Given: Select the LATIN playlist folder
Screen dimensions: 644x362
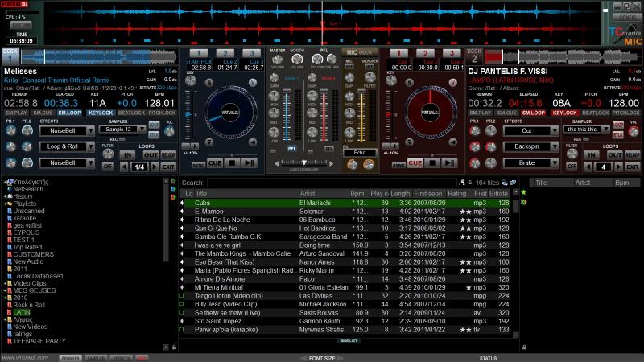Looking at the screenshot, I should point(22,312).
